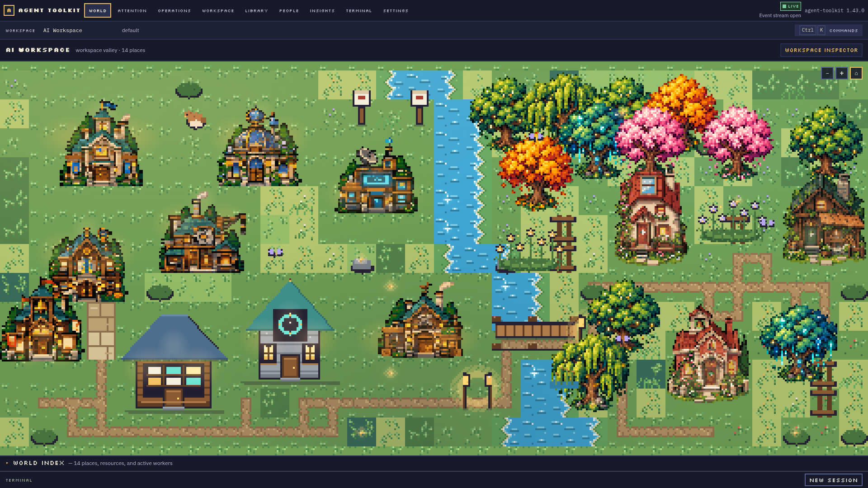Start a New Session

834,480
